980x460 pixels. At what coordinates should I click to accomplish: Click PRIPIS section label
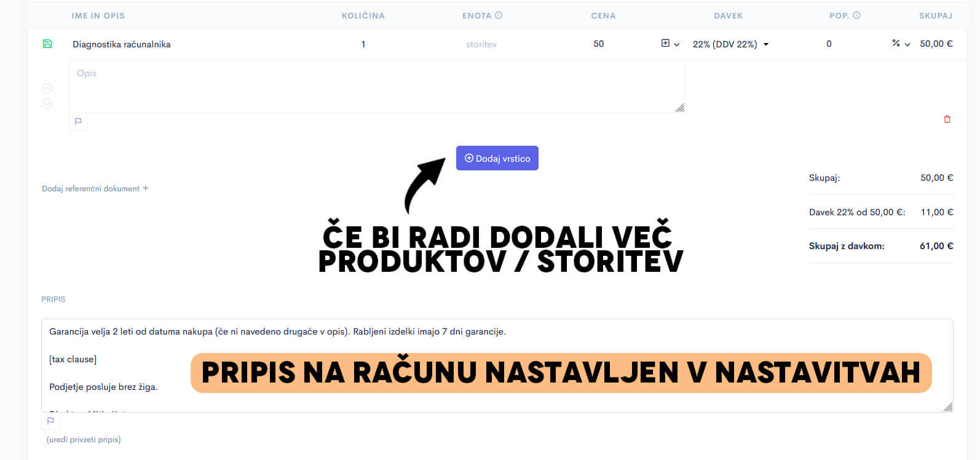click(x=53, y=299)
